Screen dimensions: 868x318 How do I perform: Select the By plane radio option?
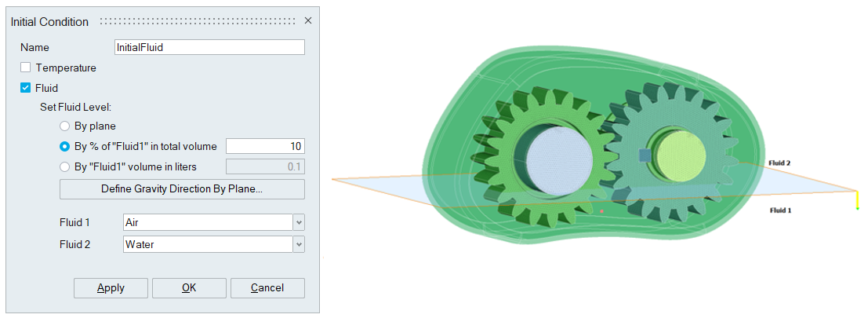pyautogui.click(x=65, y=126)
